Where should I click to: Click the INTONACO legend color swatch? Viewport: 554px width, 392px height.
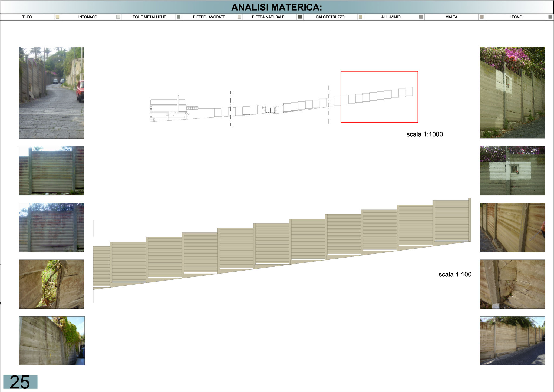[118, 17]
